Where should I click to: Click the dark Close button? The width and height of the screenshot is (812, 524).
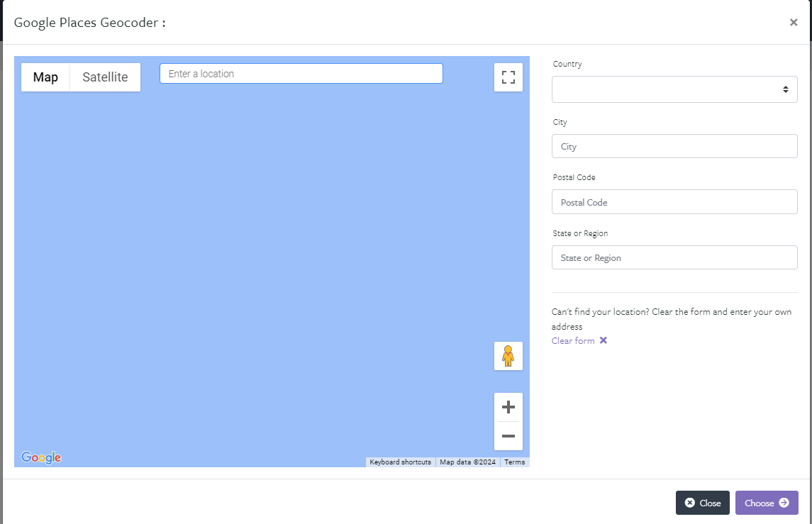pyautogui.click(x=702, y=503)
